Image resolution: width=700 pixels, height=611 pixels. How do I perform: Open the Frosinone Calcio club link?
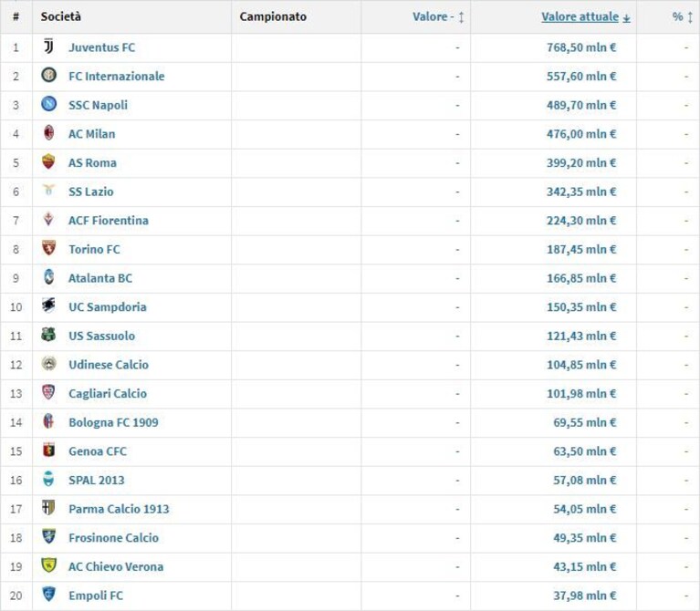(113, 538)
